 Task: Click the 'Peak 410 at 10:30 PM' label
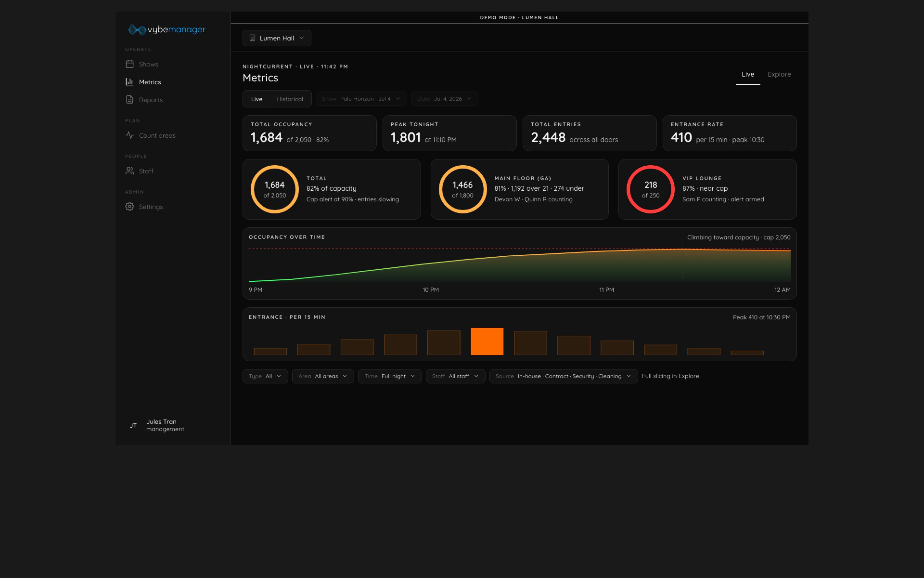(x=762, y=317)
